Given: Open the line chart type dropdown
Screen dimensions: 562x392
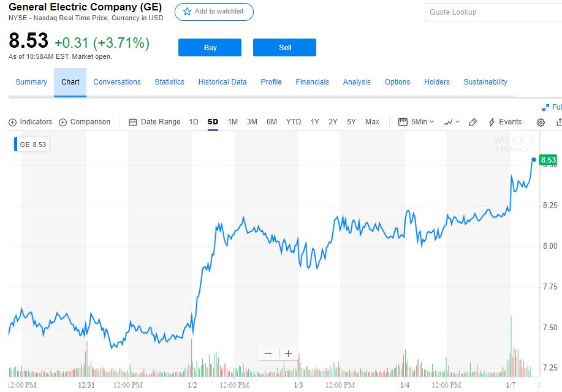Looking at the screenshot, I should [452, 122].
